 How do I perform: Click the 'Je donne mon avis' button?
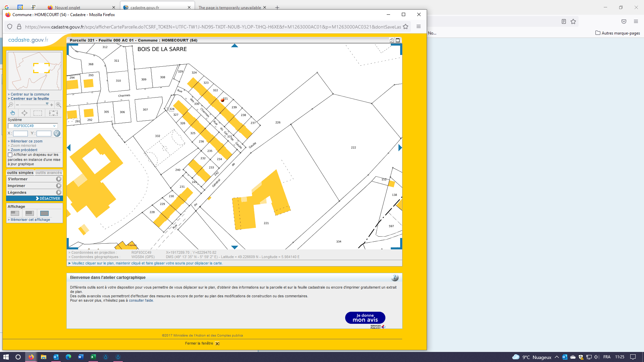365,318
